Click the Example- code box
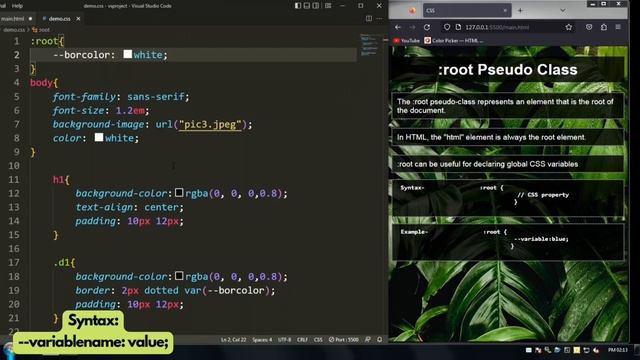The height and width of the screenshot is (360, 640). [508, 242]
